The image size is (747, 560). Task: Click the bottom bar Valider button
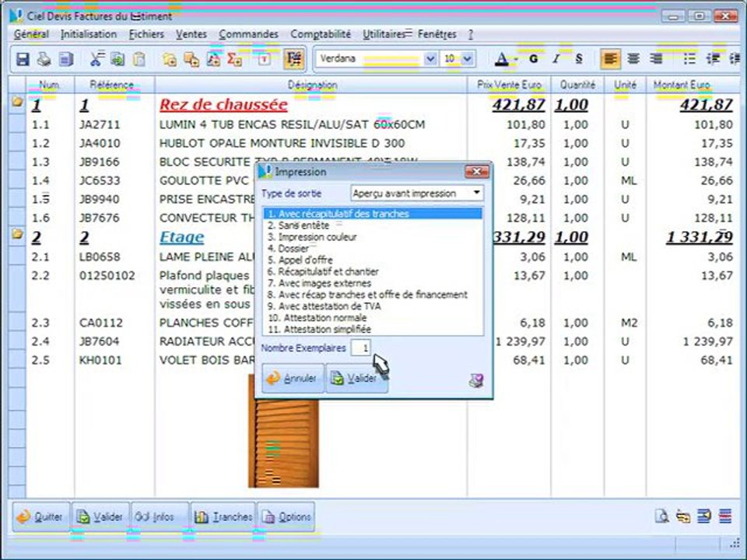(x=100, y=516)
